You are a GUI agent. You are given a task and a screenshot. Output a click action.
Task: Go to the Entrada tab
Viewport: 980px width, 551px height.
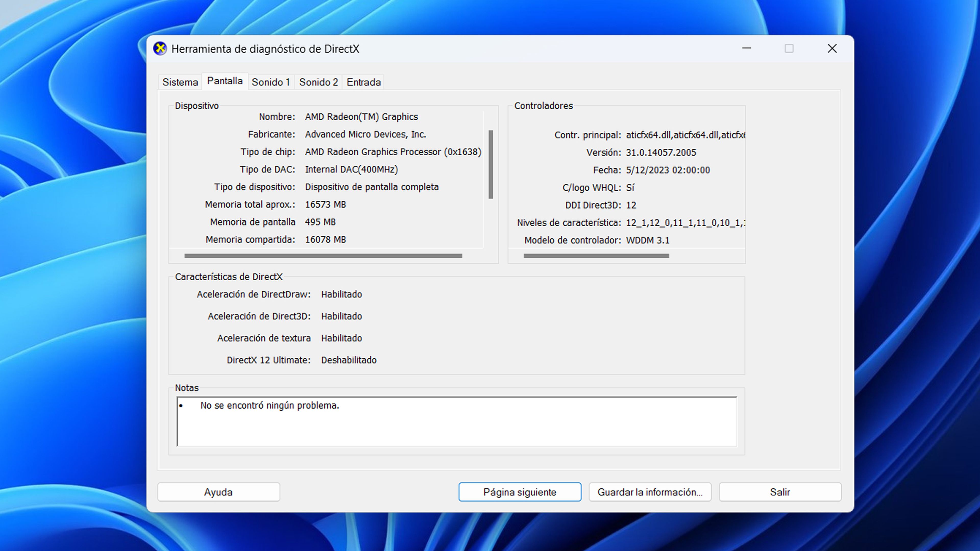coord(364,82)
